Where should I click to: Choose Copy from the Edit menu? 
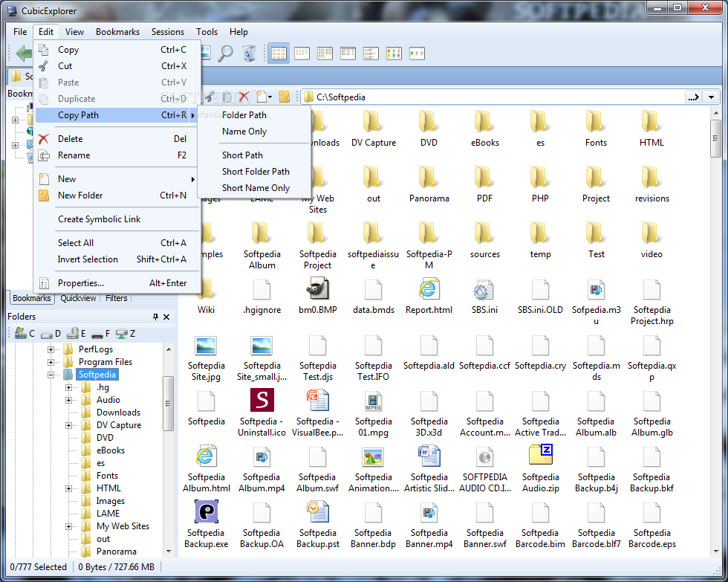pos(117,50)
